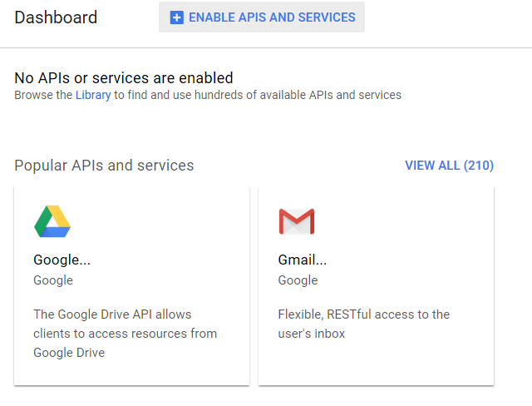Open the Library link

(x=92, y=95)
